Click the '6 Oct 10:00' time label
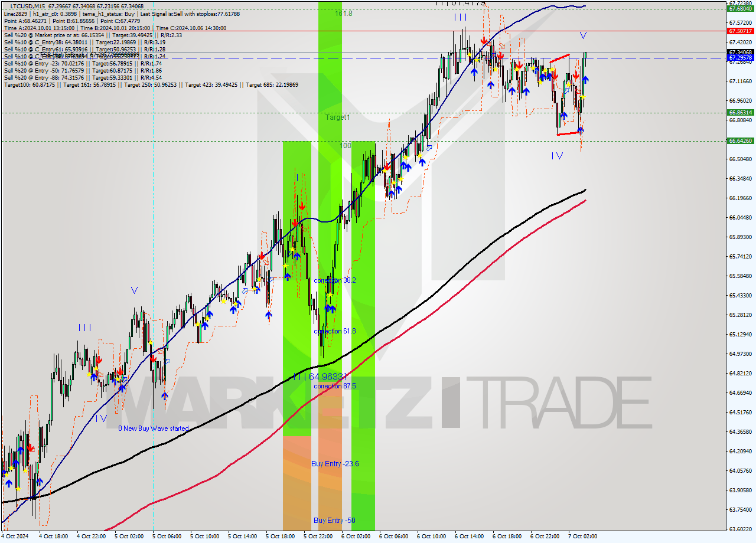 pyautogui.click(x=431, y=537)
